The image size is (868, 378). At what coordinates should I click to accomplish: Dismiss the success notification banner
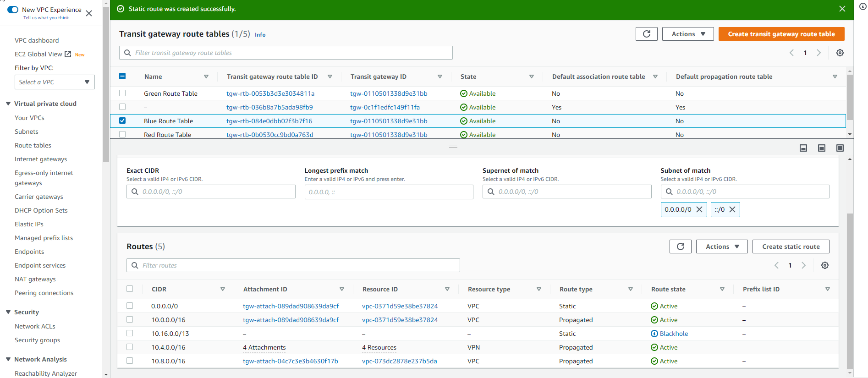[842, 9]
